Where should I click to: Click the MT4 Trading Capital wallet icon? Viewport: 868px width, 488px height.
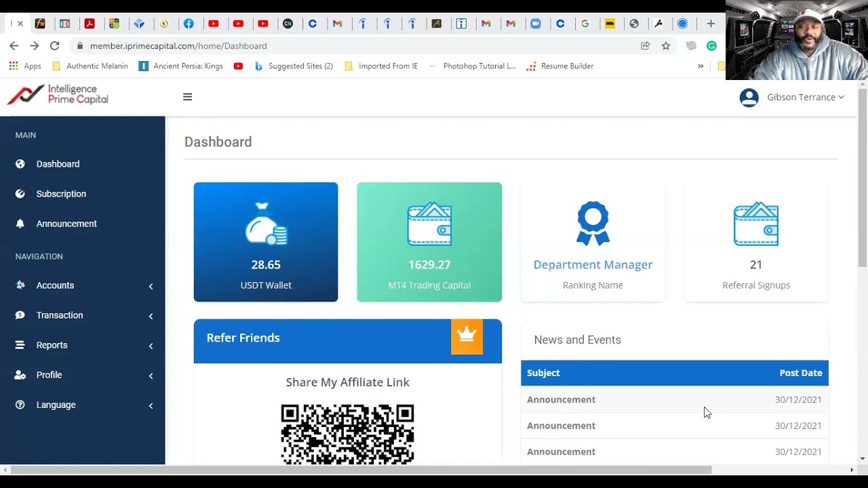(x=429, y=224)
